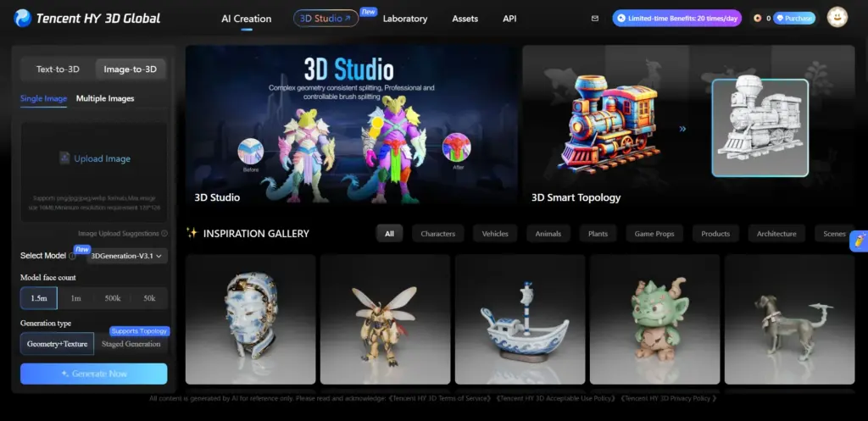The width and height of the screenshot is (868, 421).
Task: Click the floating pencil feedback icon
Action: click(x=859, y=241)
